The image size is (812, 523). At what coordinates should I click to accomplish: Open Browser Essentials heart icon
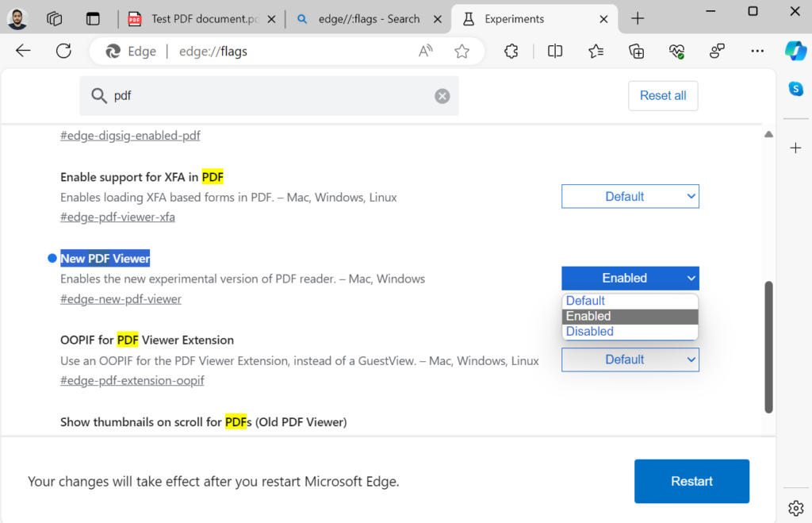pos(676,51)
